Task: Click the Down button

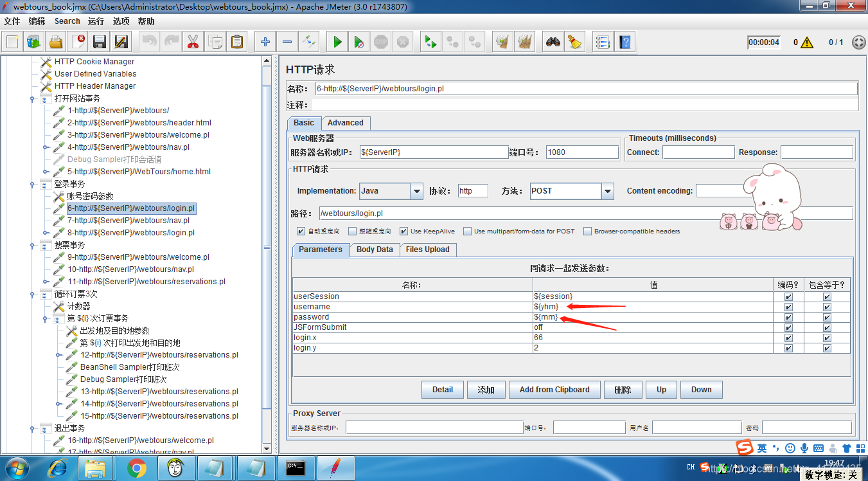Action: pos(701,390)
